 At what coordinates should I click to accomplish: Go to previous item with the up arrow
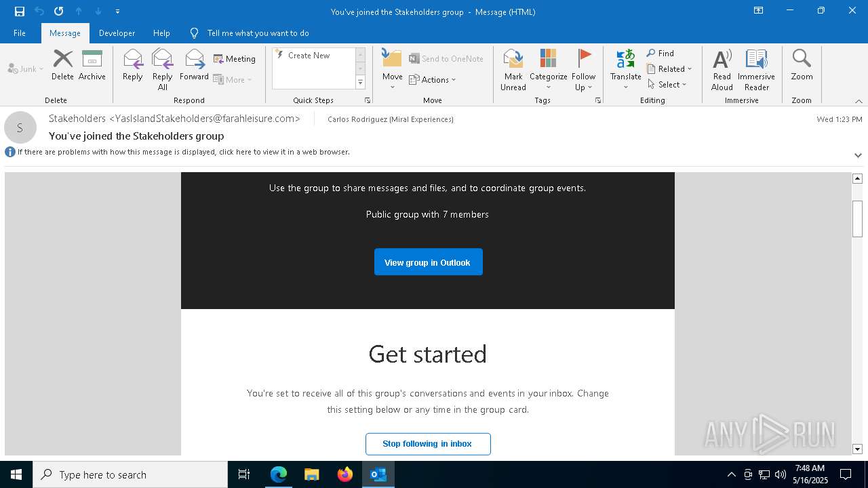tap(79, 12)
